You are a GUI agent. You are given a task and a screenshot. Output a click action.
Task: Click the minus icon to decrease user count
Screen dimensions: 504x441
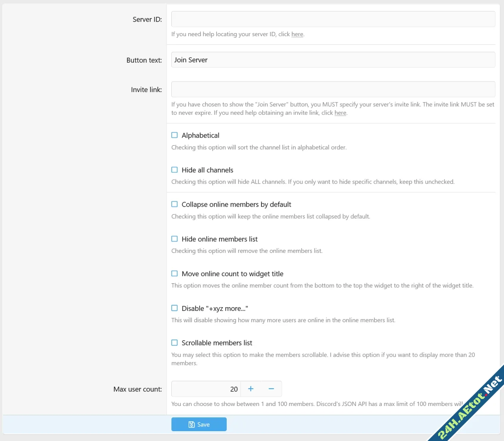click(x=271, y=389)
